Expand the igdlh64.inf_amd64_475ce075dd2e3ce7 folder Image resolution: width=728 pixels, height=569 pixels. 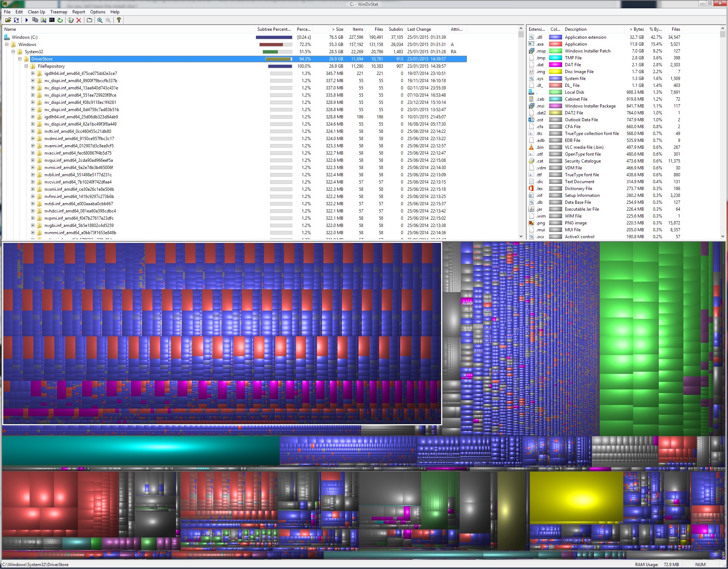click(33, 73)
